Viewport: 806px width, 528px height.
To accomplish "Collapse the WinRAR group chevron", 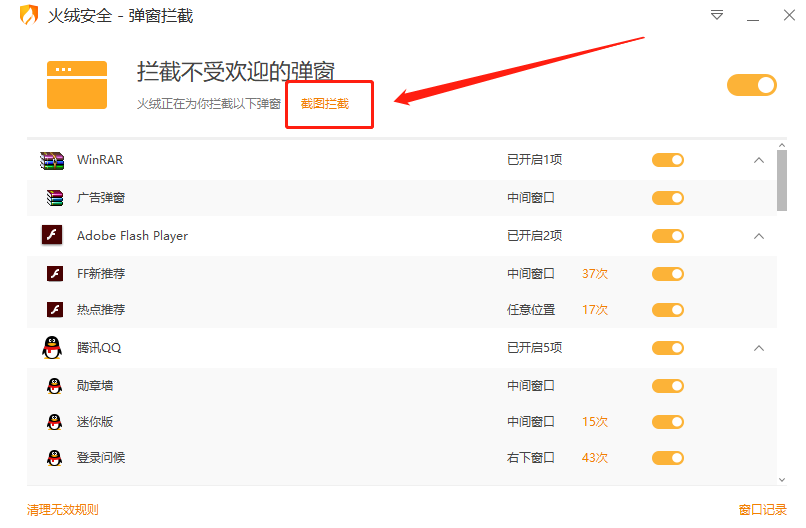I will tap(759, 160).
